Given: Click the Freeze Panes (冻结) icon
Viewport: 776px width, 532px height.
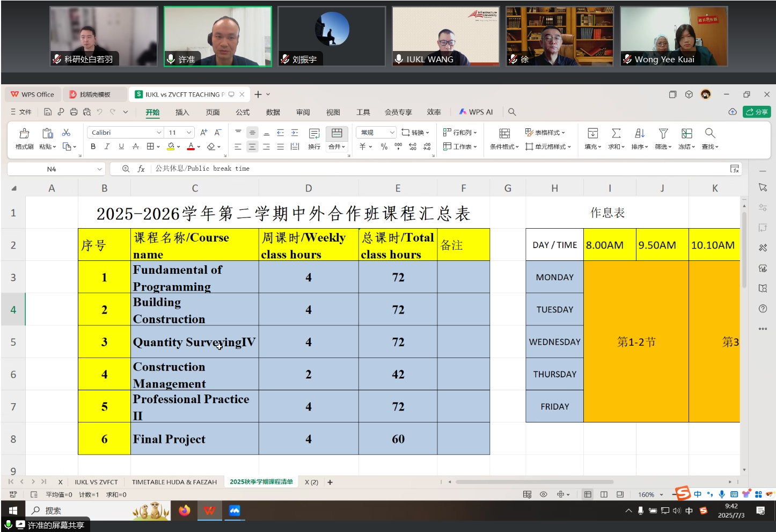Looking at the screenshot, I should (x=686, y=134).
